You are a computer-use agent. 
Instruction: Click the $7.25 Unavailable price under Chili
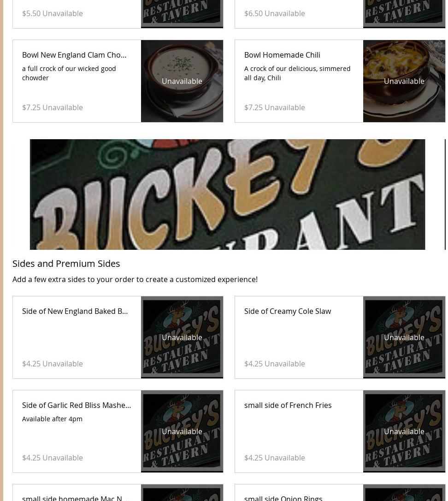click(x=275, y=107)
